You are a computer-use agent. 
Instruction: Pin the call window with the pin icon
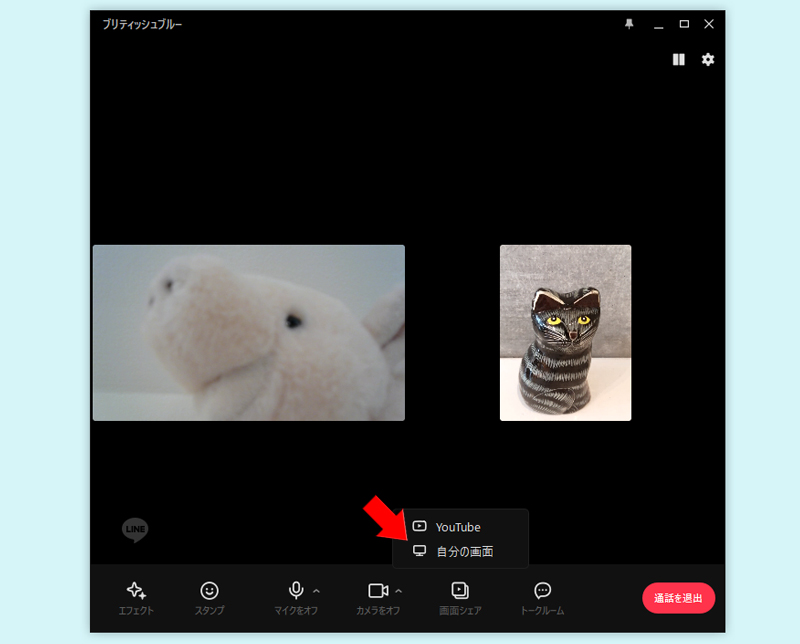tap(628, 24)
